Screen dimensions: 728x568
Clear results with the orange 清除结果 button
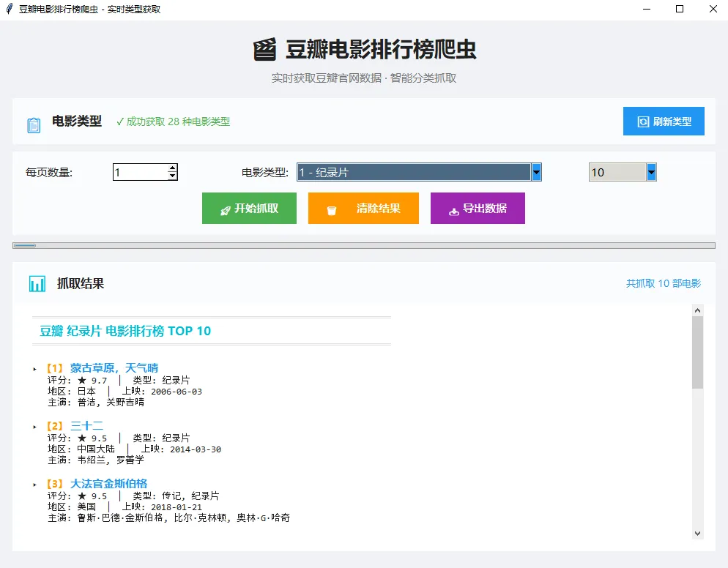click(363, 209)
